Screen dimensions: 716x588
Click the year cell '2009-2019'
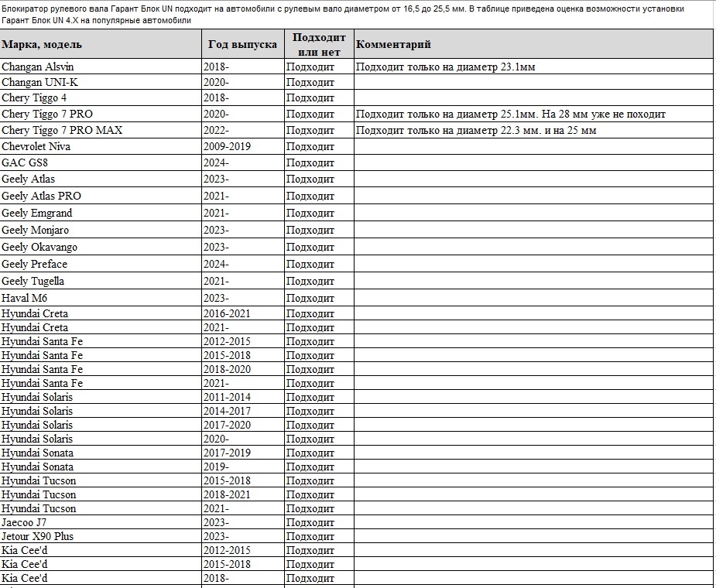pos(243,146)
